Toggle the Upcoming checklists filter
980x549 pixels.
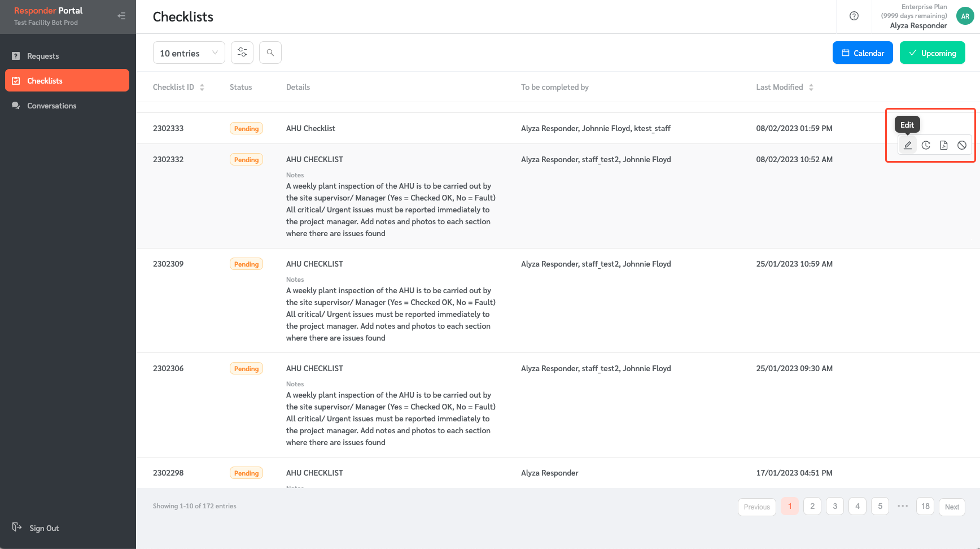click(x=932, y=52)
